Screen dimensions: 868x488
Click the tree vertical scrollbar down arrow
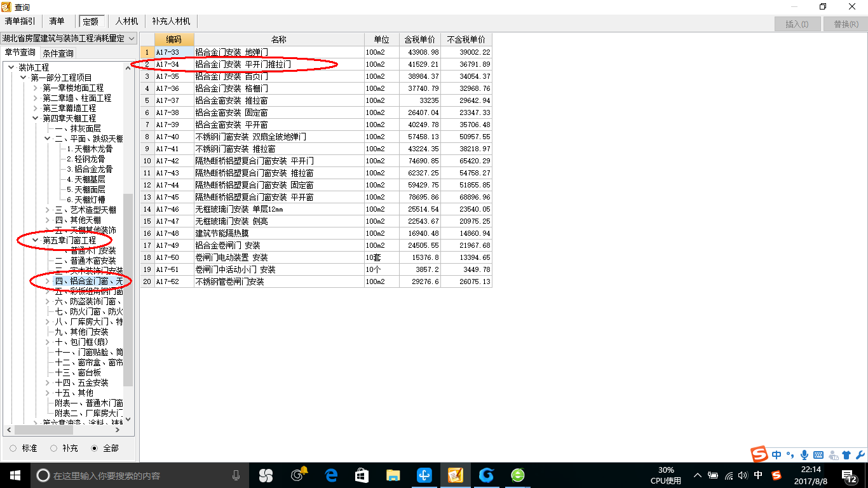(x=128, y=419)
